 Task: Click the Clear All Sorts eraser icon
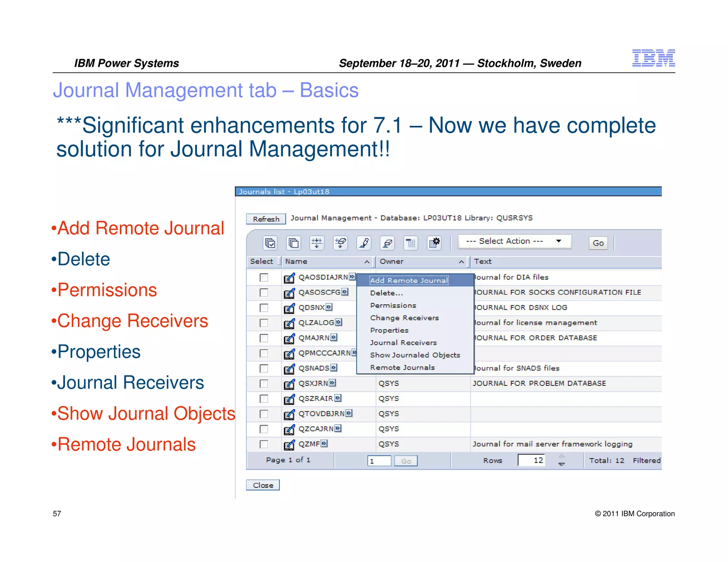click(x=387, y=243)
